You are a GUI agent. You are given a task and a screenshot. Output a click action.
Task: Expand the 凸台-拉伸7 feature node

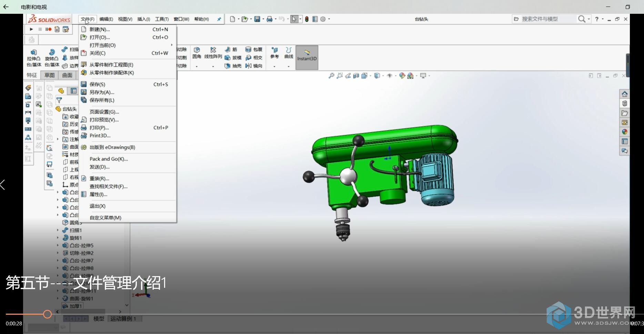pyautogui.click(x=58, y=261)
